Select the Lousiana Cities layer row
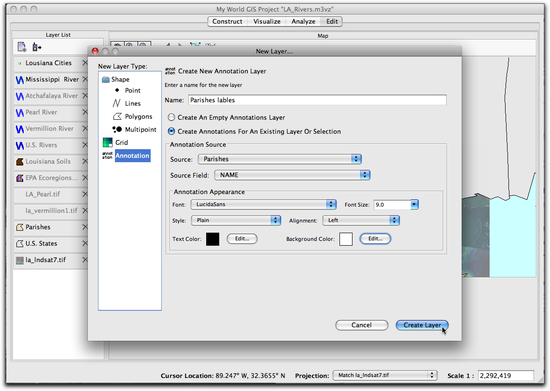550x391 pixels. [x=50, y=63]
